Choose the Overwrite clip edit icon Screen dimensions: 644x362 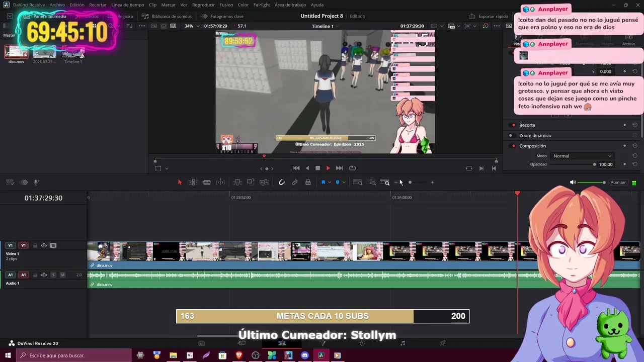click(251, 183)
